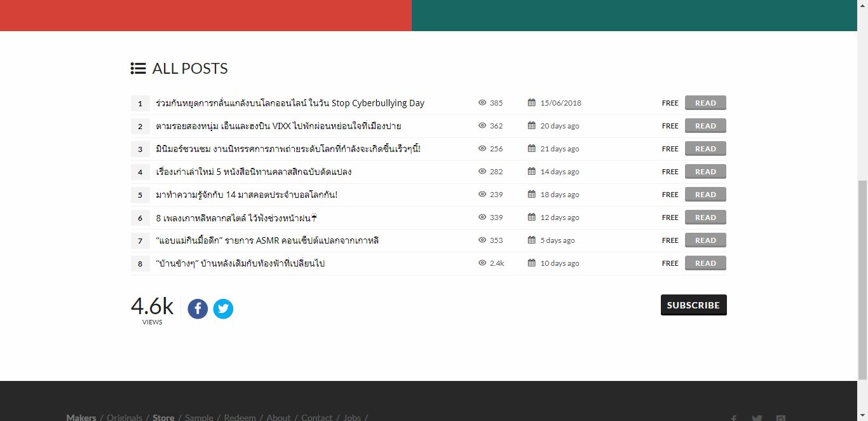
Task: Open the footer Twitter icon
Action: 757,418
